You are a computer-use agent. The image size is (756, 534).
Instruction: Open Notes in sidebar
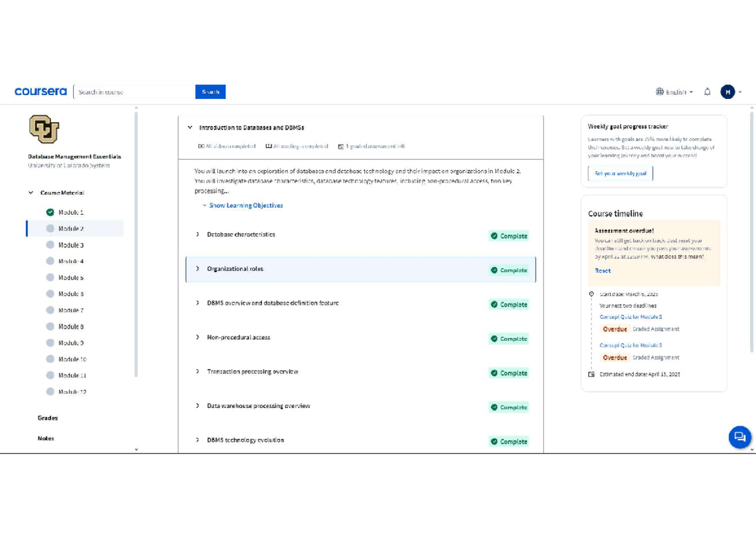click(x=46, y=438)
